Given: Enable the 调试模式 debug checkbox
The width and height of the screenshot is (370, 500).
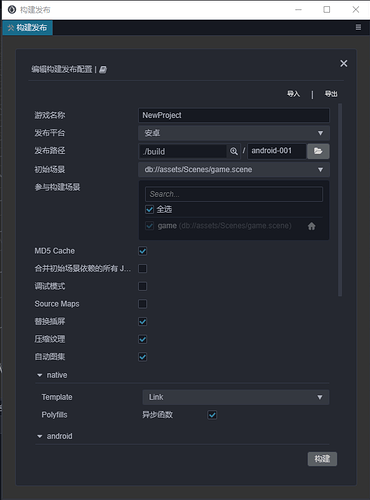Looking at the screenshot, I should coord(143,286).
